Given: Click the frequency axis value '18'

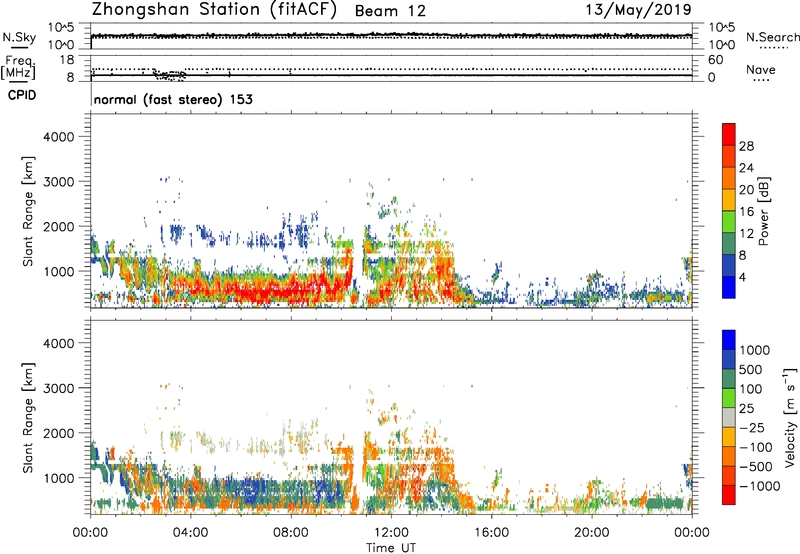Looking at the screenshot, I should 67,60.
